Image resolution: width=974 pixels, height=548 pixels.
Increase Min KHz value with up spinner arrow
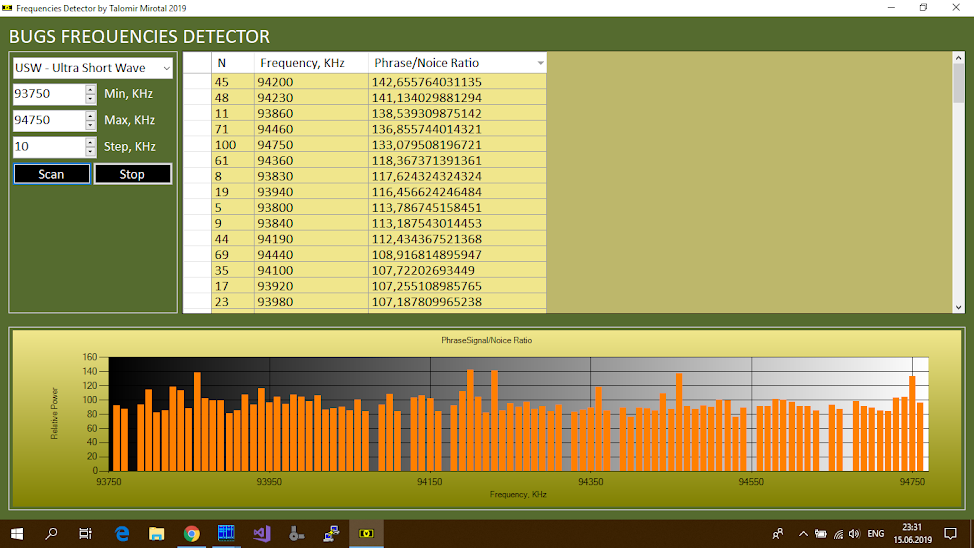(x=91, y=89)
